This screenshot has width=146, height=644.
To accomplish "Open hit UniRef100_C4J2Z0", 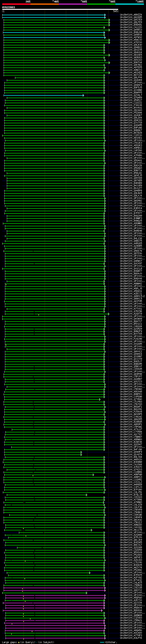I will [x=131, y=27].
